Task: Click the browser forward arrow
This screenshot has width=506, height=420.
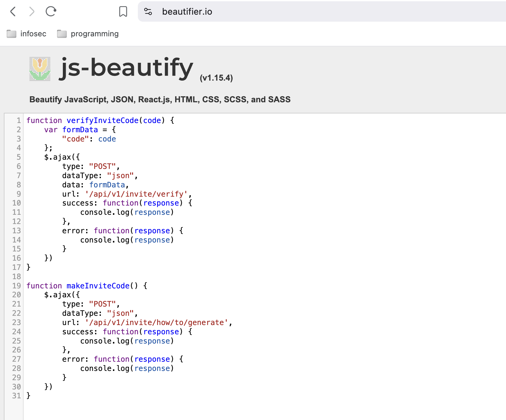Action: [x=32, y=11]
